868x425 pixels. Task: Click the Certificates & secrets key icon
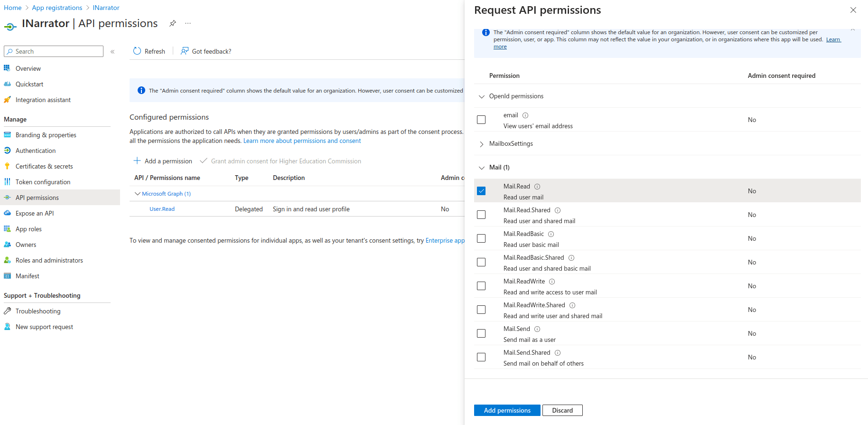click(7, 166)
